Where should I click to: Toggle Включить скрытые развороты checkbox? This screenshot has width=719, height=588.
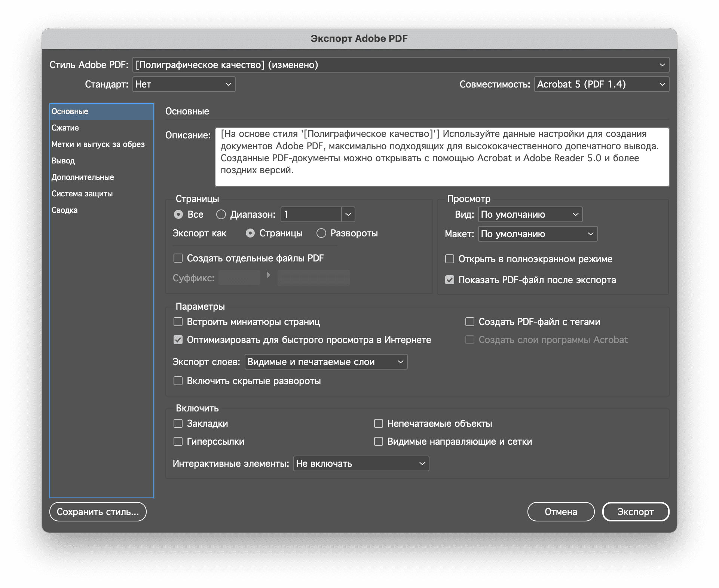pyautogui.click(x=178, y=381)
